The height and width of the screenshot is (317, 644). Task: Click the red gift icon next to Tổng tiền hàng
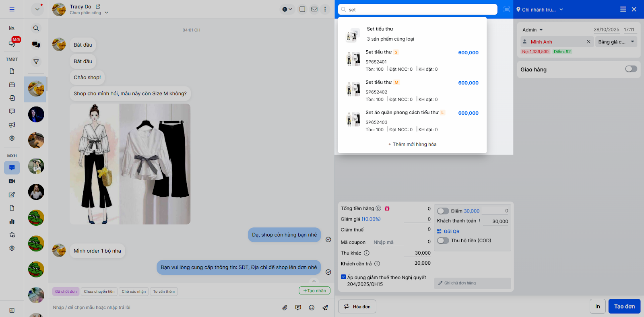(x=387, y=208)
